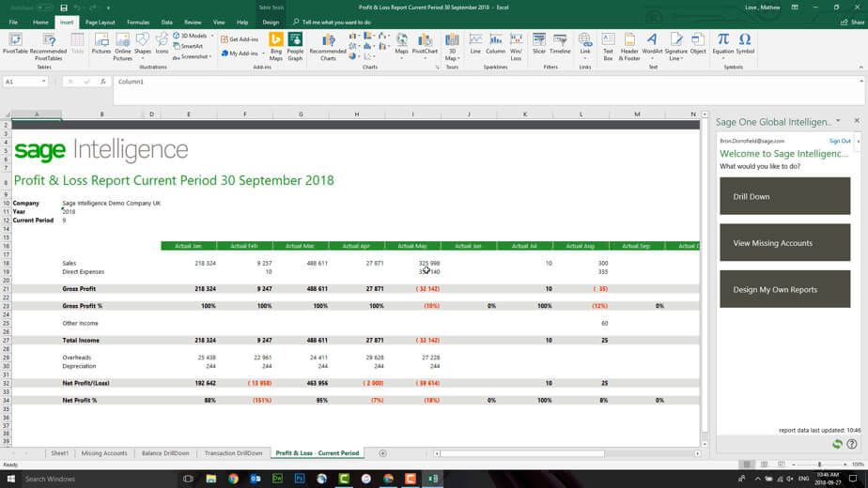The image size is (868, 488).
Task: Click the green refresh icon in Sage panel
Action: click(837, 444)
